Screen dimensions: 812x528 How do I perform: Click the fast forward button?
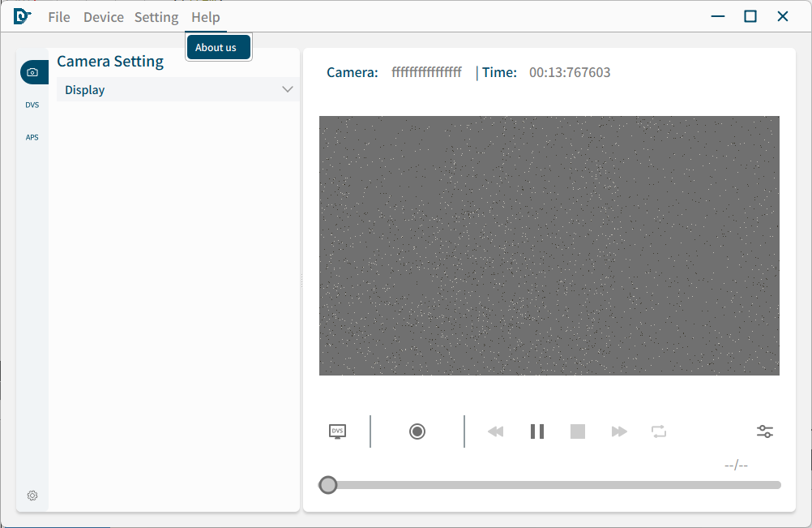[x=619, y=431]
